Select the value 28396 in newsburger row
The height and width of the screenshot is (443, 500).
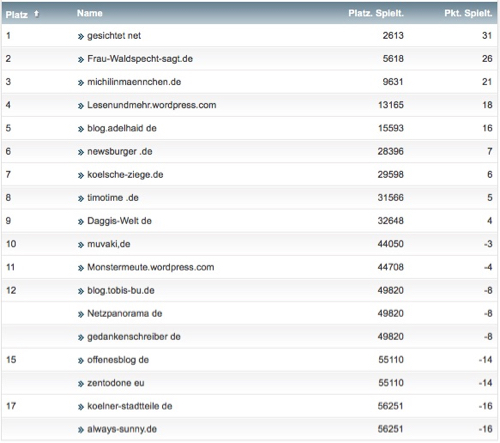(x=391, y=151)
